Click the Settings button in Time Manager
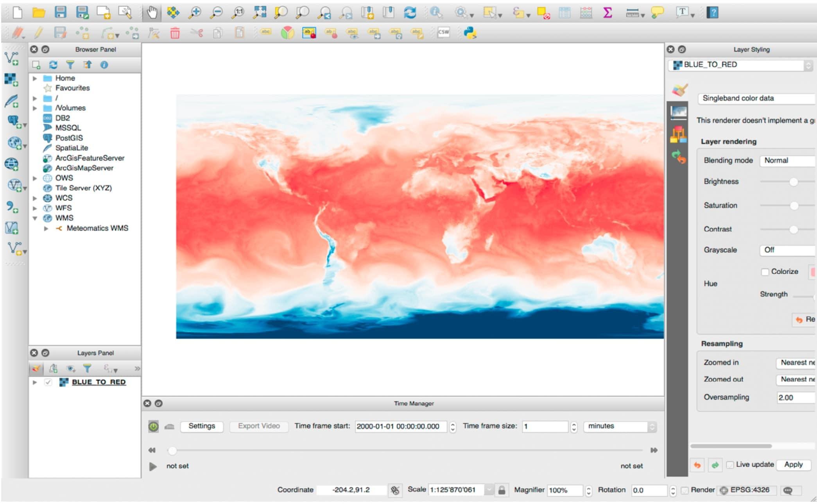 pos(202,426)
